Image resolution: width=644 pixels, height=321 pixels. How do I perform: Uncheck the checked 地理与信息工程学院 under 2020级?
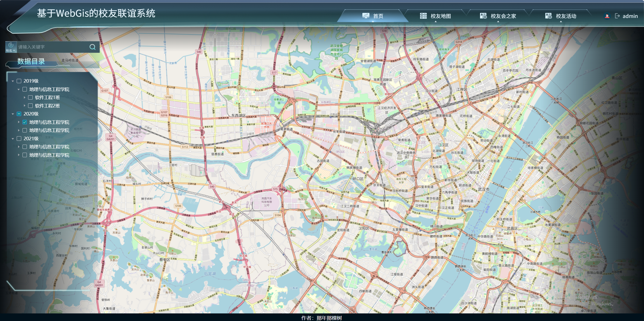click(x=25, y=122)
